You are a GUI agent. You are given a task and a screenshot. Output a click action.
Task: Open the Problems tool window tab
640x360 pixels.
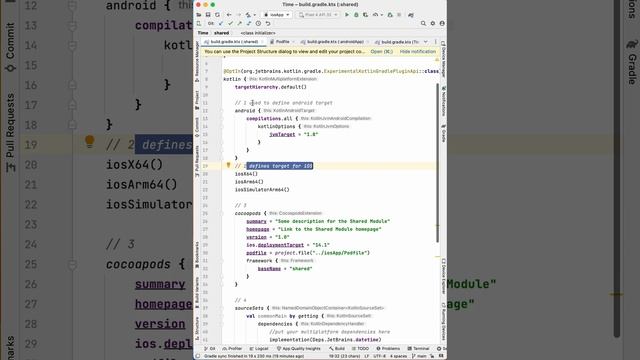388,349
